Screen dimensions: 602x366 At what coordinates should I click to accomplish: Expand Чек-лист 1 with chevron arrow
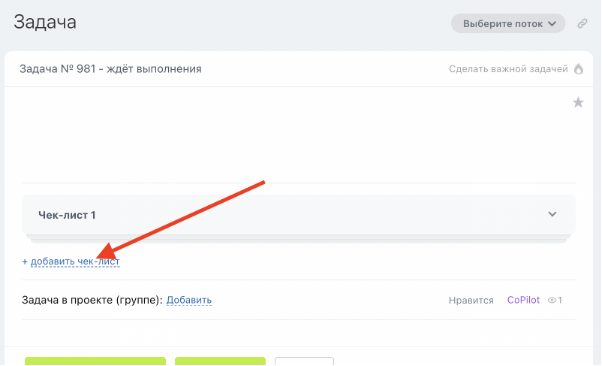point(552,214)
